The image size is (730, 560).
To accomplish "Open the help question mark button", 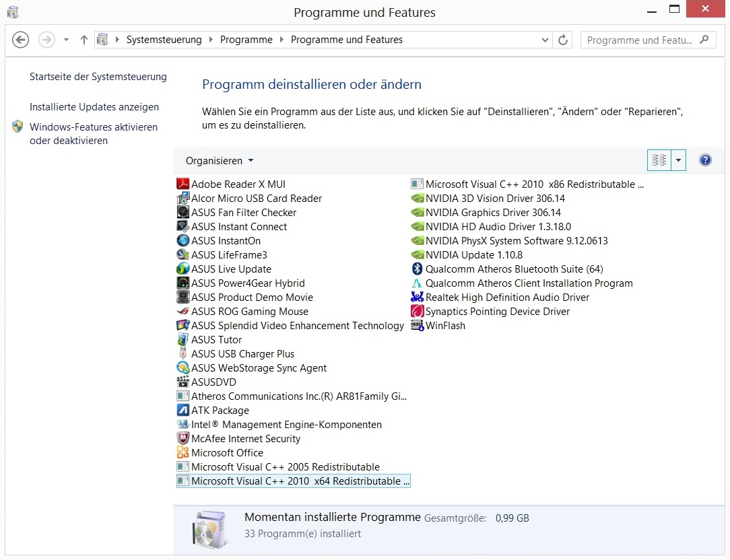I will click(705, 160).
